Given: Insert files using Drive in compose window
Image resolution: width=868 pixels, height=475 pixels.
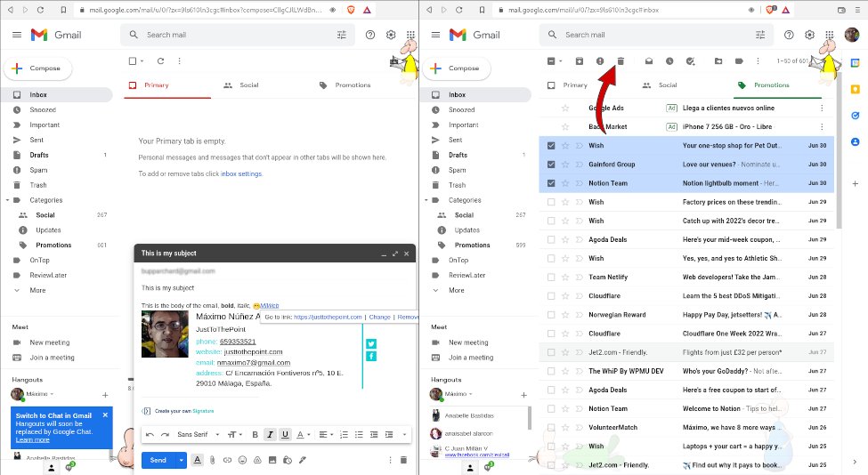Looking at the screenshot, I should (257, 460).
